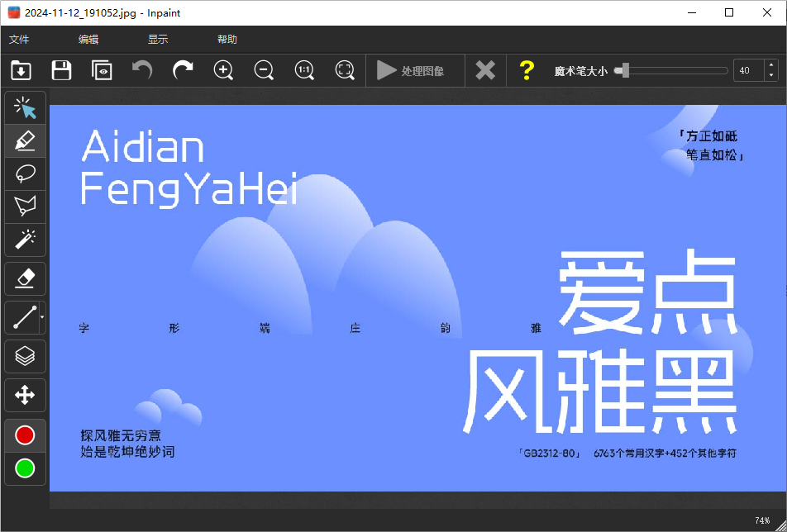787x532 pixels.
Task: Open a new image file
Action: (21, 70)
